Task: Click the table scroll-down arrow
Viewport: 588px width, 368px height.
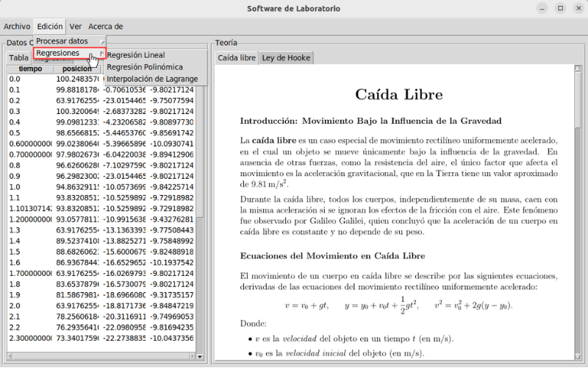Action: 200,356
